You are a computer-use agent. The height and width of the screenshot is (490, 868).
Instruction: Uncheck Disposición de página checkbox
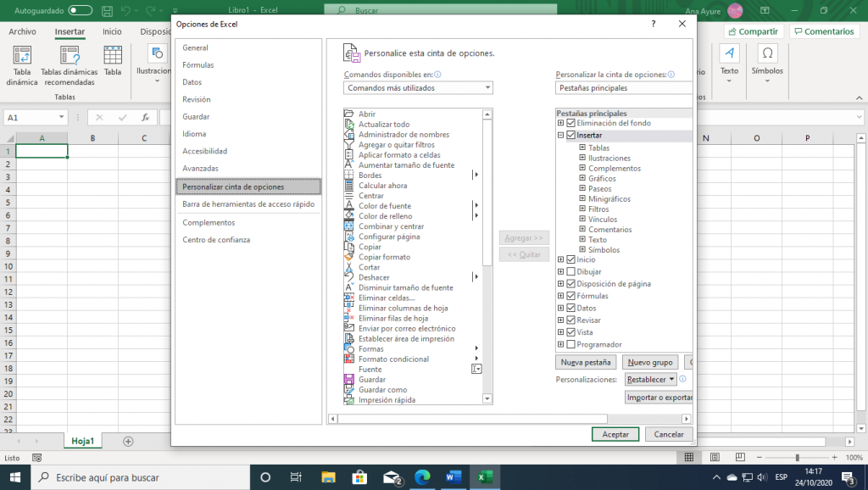570,283
